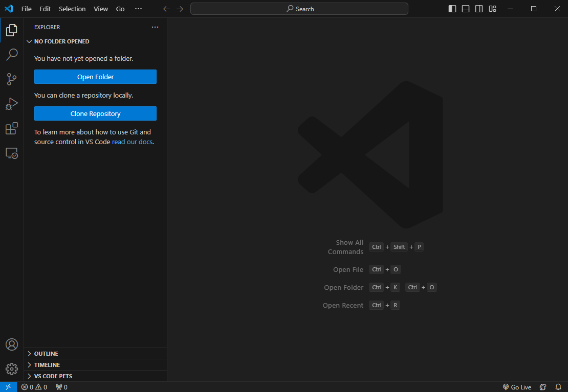The height and width of the screenshot is (392, 568).
Task: Click the Show All Commands hint text
Action: tap(345, 247)
